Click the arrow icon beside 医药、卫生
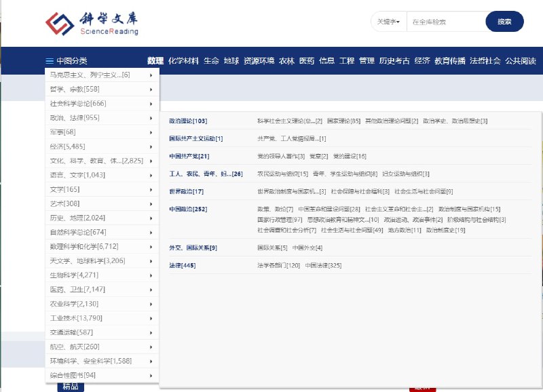 pos(152,290)
